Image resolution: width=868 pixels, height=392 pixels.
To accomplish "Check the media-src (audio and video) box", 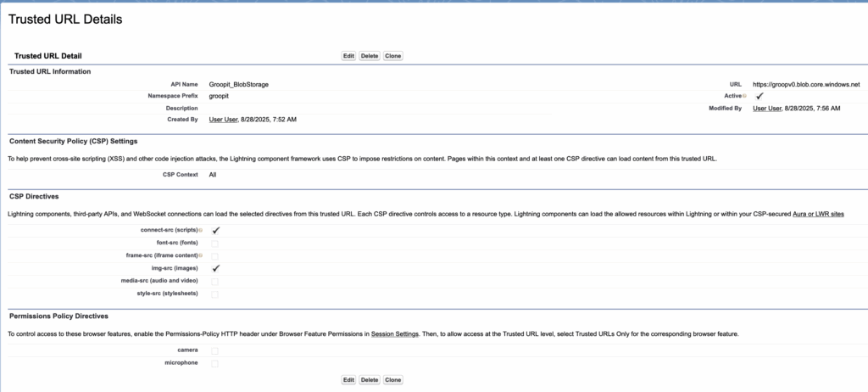I will [214, 281].
